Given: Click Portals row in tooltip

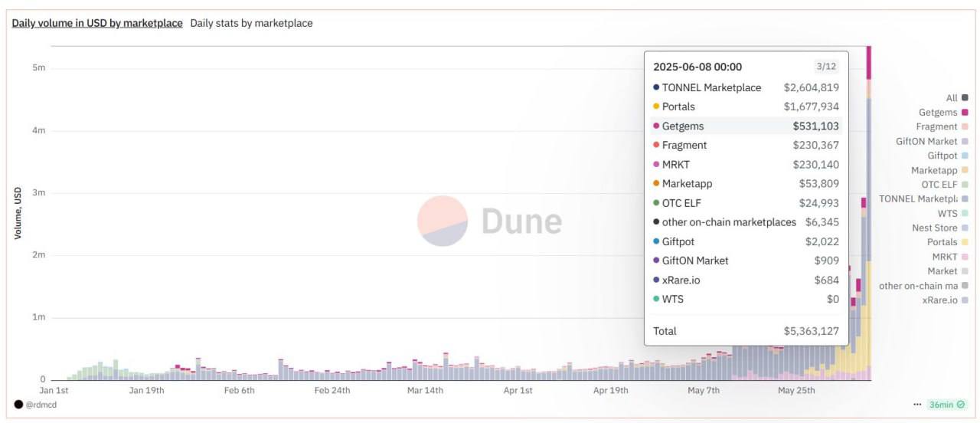Looking at the screenshot, I should click(746, 107).
